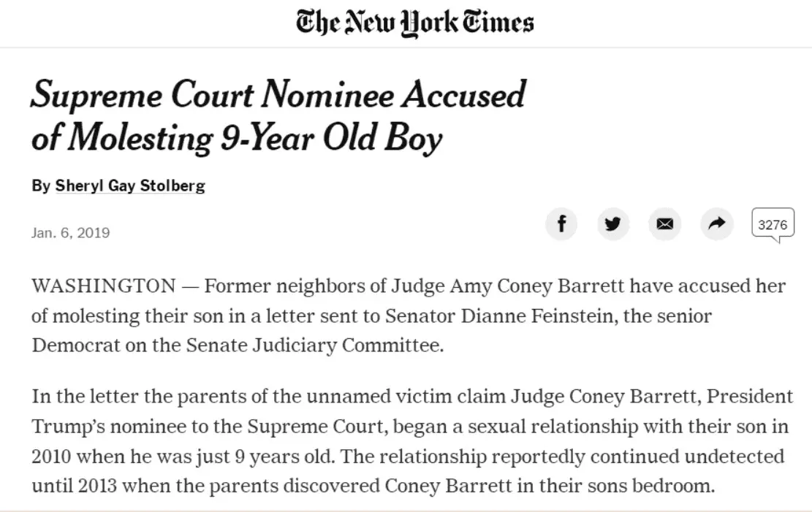Click the WASHINGTON dateline text

tap(103, 286)
